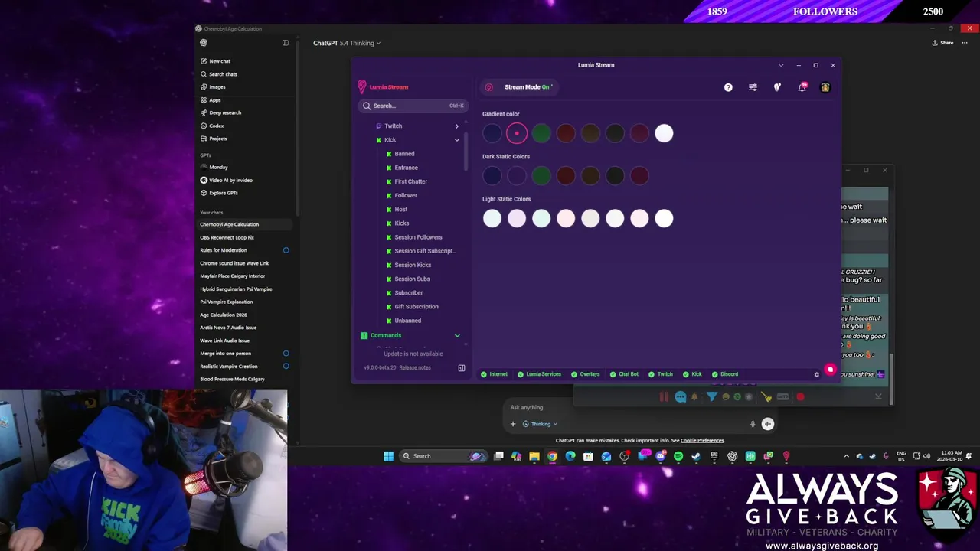
Task: Choose the green Gradient color swatch
Action: [541, 133]
